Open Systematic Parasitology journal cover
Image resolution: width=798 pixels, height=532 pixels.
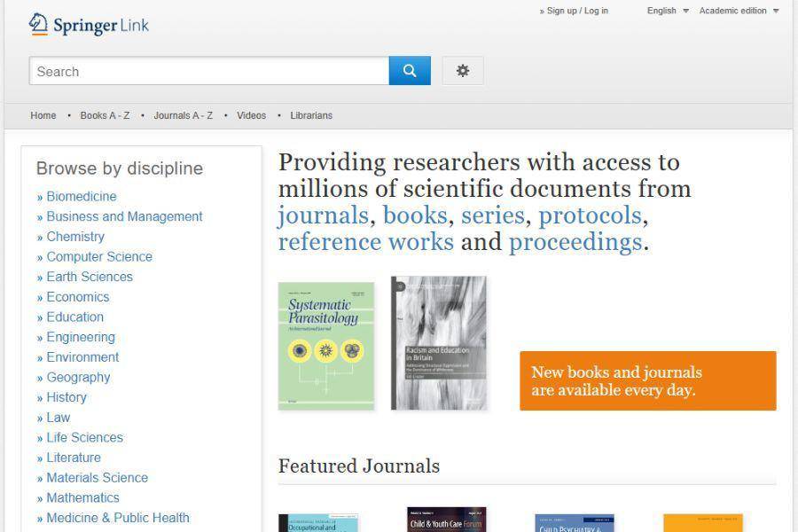click(326, 346)
